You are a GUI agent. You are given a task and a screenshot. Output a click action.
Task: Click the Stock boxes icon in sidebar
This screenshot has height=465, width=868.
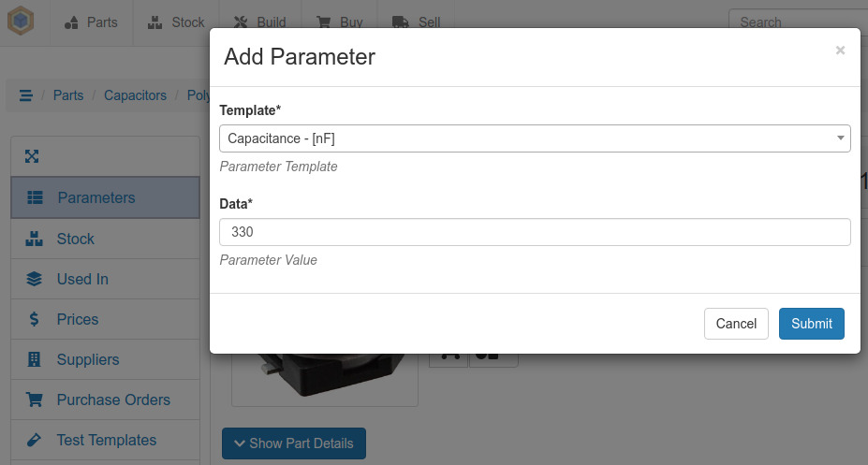coord(35,239)
